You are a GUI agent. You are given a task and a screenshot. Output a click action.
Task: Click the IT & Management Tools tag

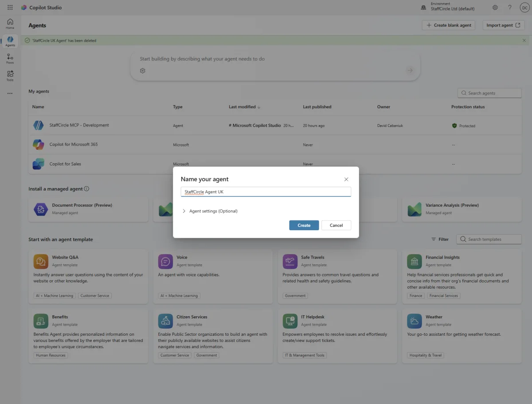pos(305,355)
